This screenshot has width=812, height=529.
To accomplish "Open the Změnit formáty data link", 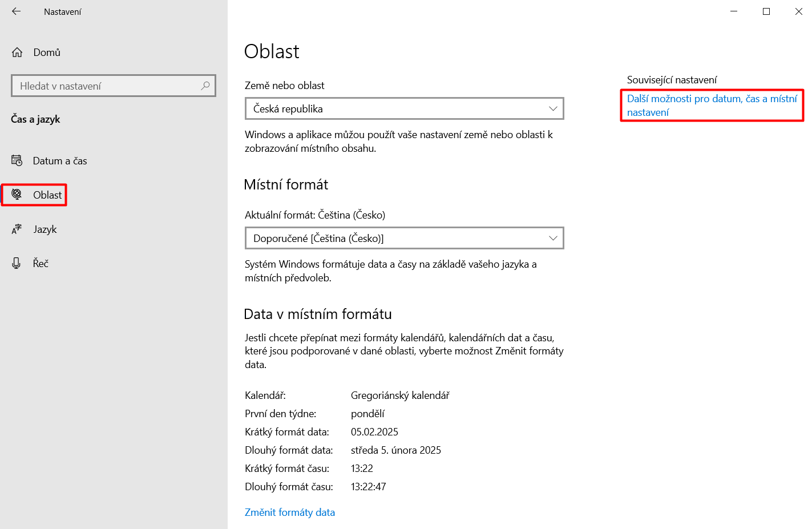I will coord(290,512).
